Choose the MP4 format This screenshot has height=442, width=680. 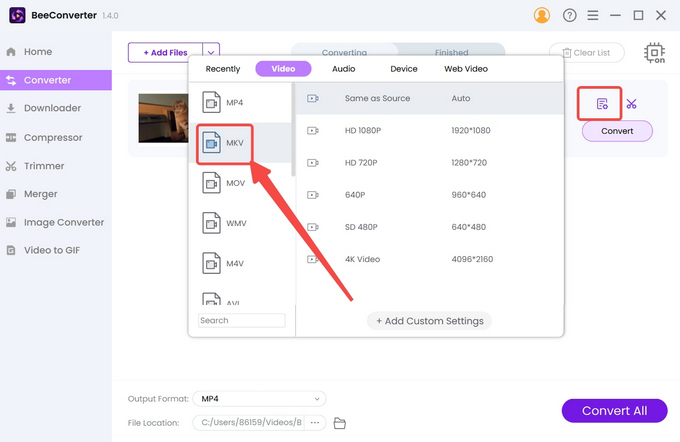pyautogui.click(x=241, y=103)
